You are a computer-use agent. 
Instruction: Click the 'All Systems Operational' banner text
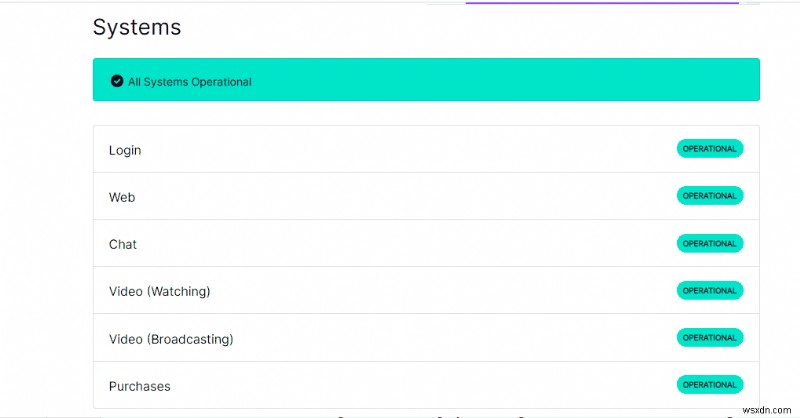(189, 82)
